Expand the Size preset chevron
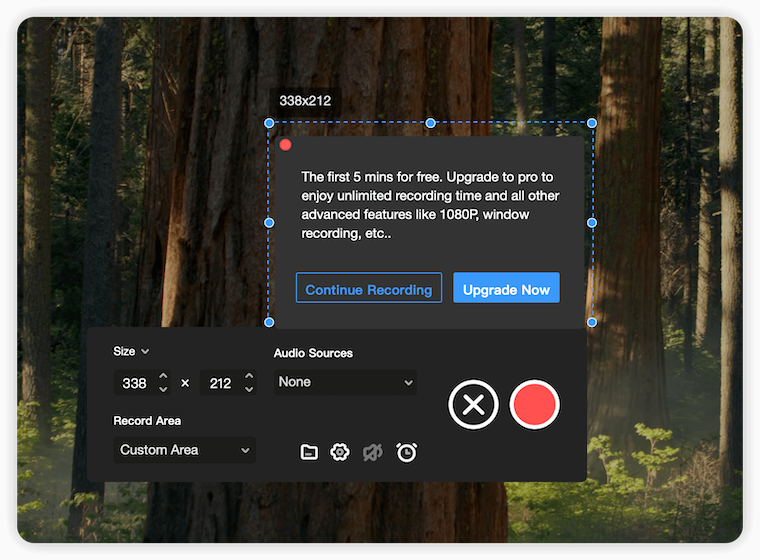760x560 pixels. tap(145, 352)
